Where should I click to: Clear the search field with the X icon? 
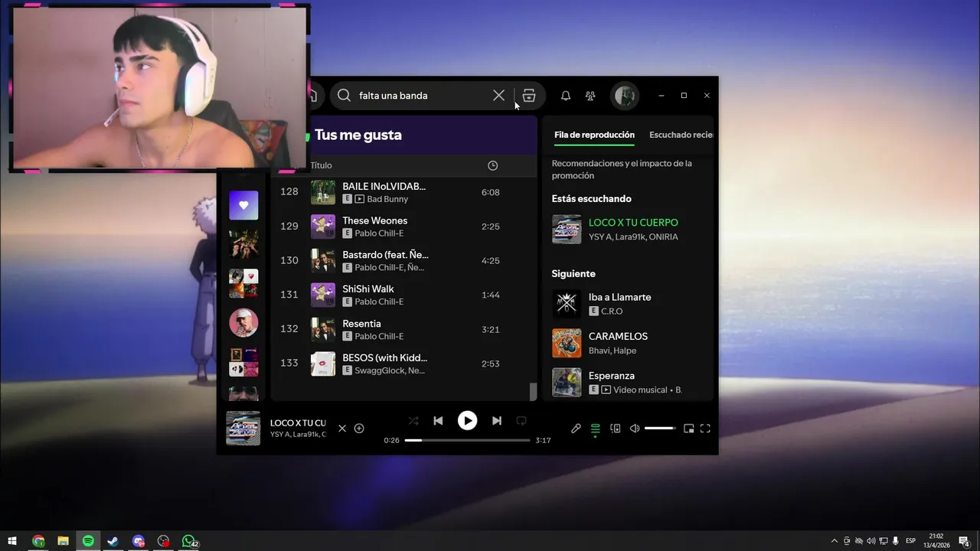tap(498, 96)
